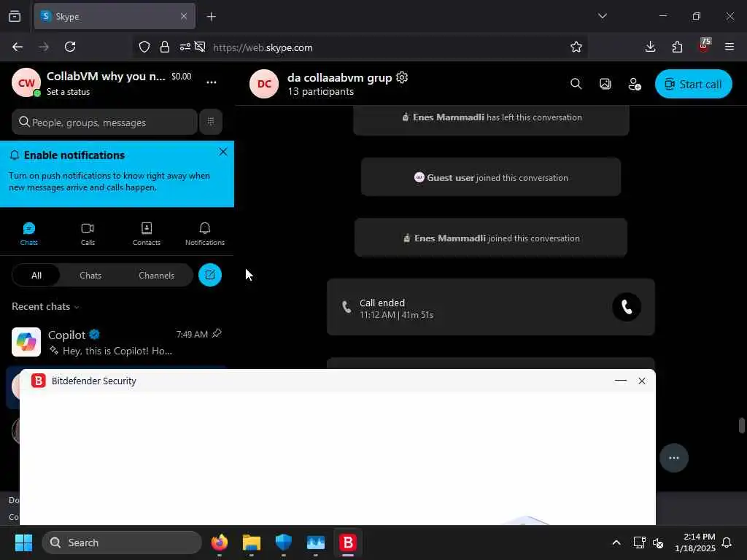
Task: Open File Explorer from taskbar
Action: [252, 542]
